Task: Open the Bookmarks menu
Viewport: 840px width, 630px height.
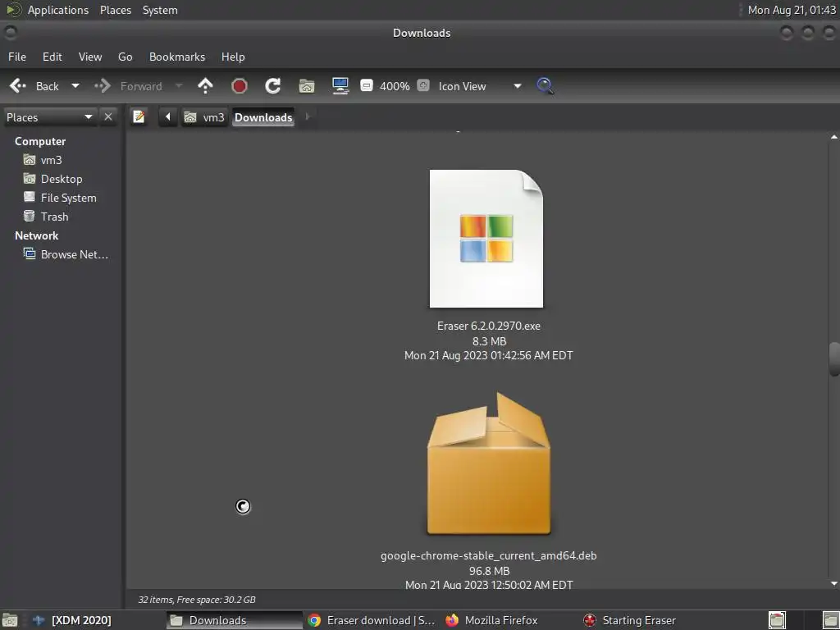Action: (177, 57)
